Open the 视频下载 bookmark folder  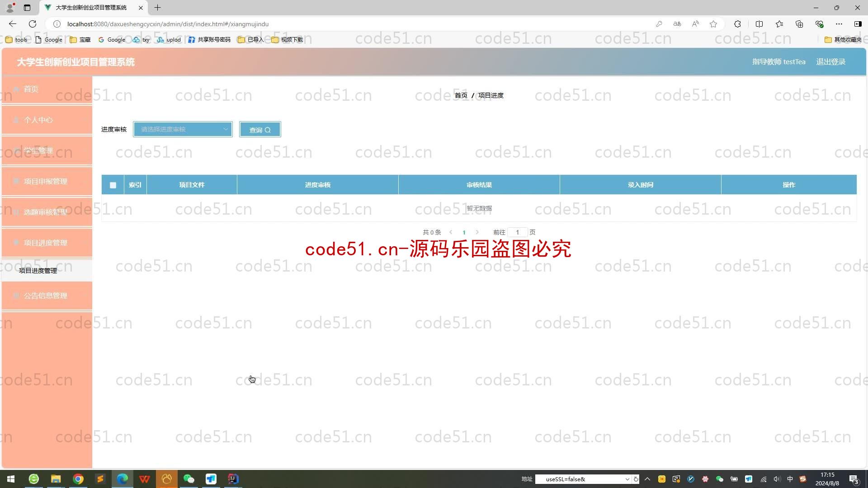[287, 40]
